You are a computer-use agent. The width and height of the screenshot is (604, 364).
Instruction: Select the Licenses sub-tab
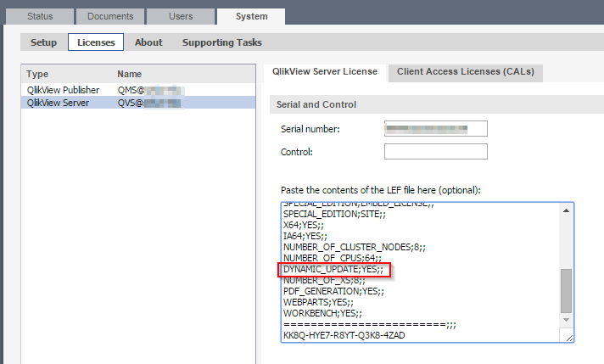[96, 42]
